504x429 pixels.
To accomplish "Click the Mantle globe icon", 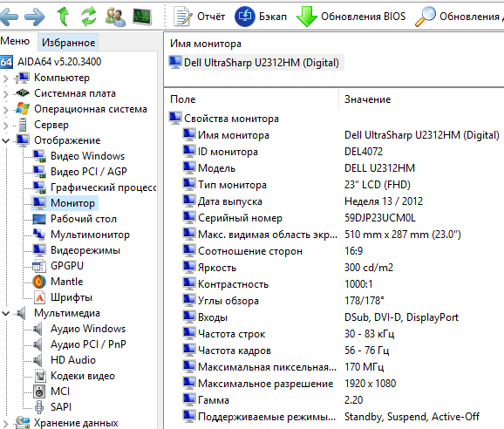I will pyautogui.click(x=39, y=282).
